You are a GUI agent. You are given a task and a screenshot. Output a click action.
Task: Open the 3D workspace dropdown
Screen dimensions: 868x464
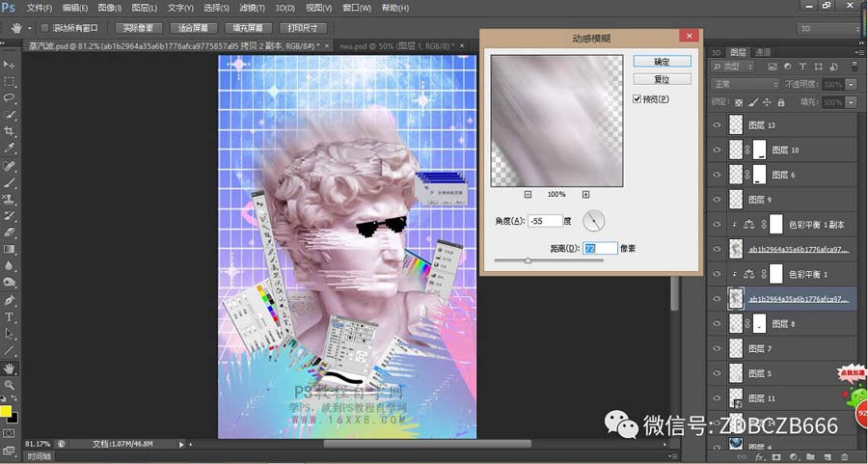point(828,29)
